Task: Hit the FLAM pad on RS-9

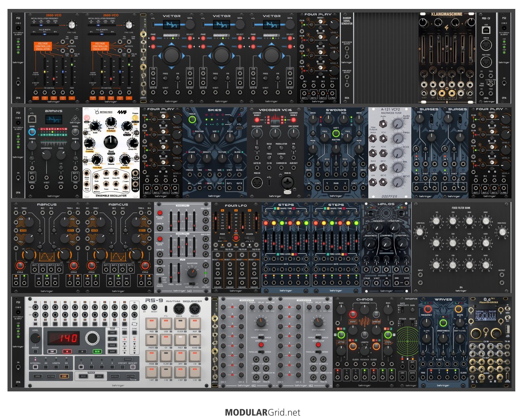Action: [x=166, y=356]
